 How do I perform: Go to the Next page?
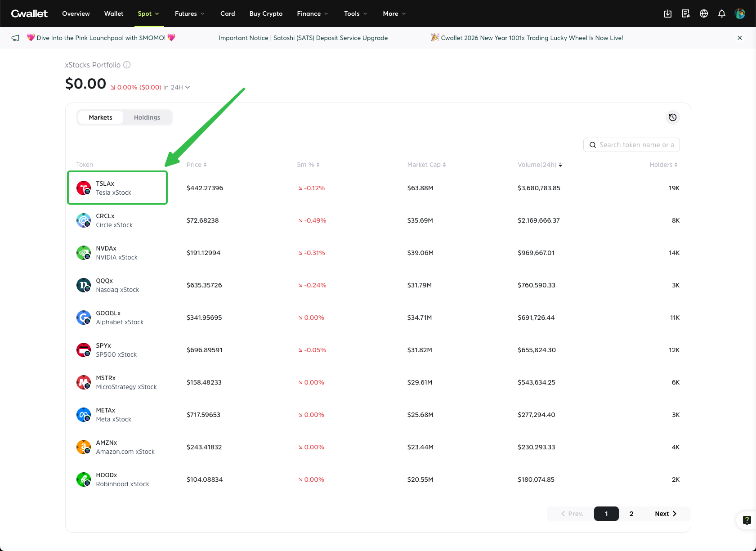click(666, 514)
